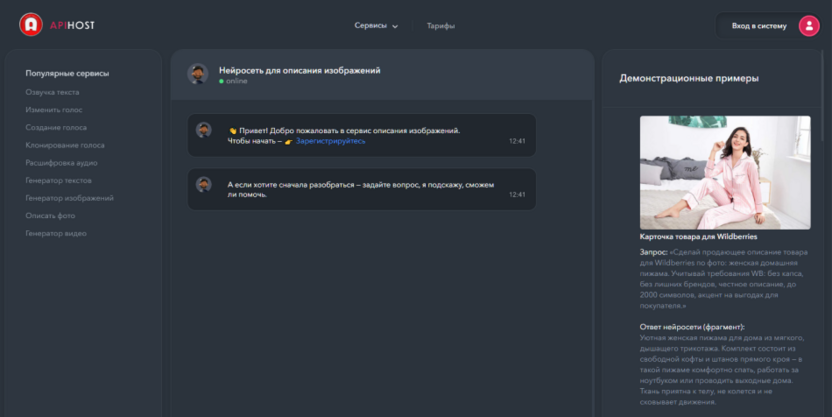Open Озвучка текста service

[x=52, y=92]
